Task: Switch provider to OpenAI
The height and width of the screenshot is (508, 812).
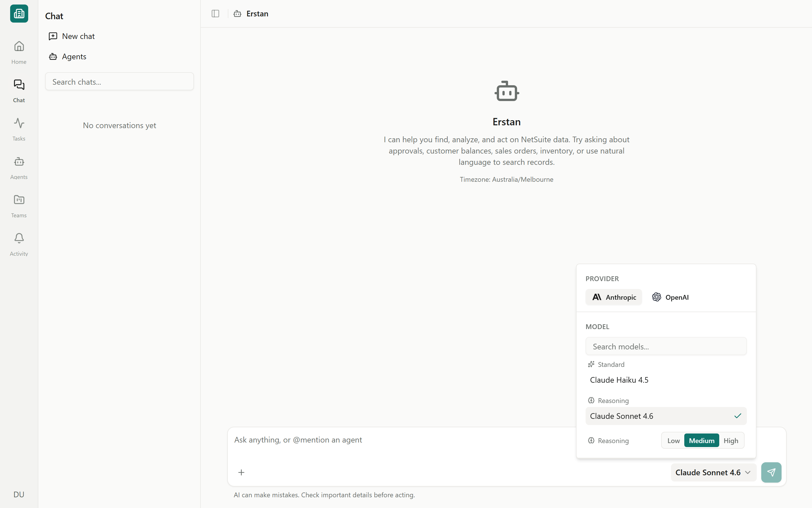Action: [670, 297]
